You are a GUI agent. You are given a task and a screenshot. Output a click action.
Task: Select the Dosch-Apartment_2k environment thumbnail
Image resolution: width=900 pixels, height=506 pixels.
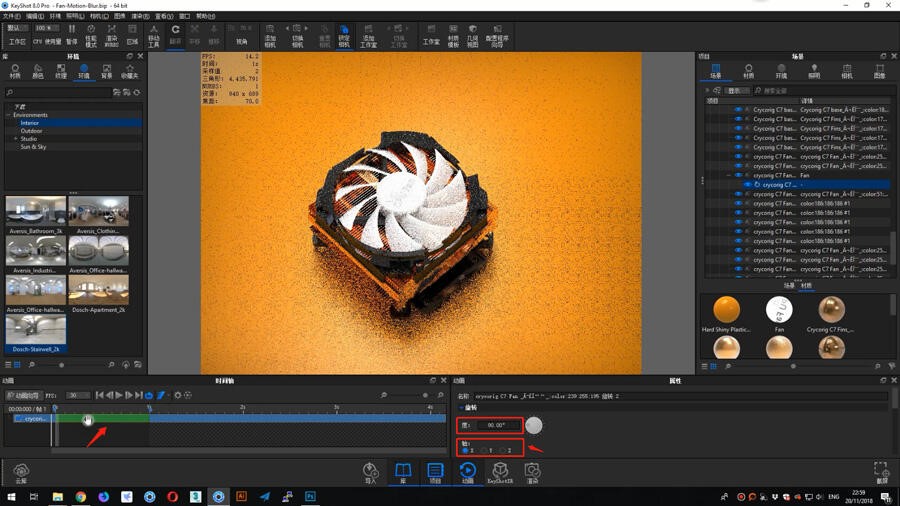(x=98, y=294)
